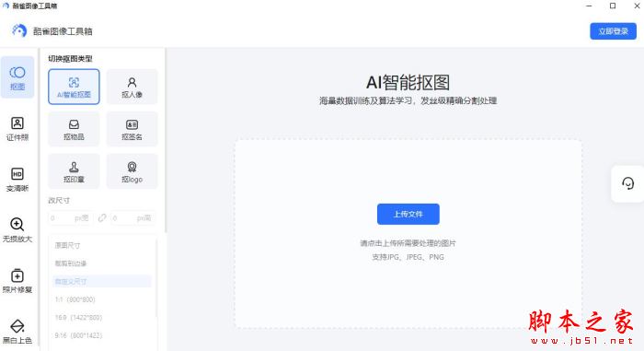Toggle the aspect ratio link icon

(102, 217)
